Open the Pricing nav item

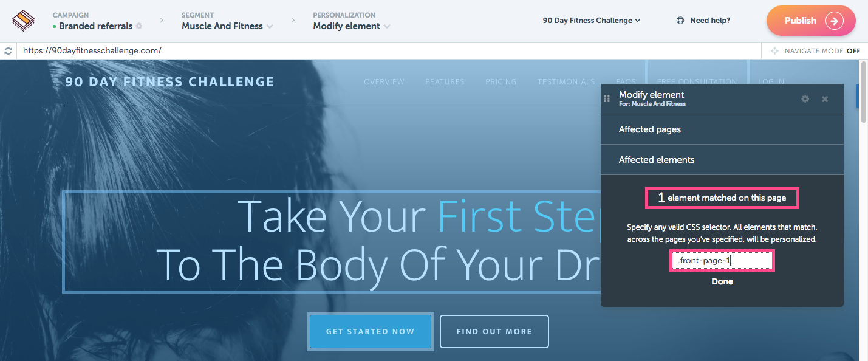coord(501,81)
